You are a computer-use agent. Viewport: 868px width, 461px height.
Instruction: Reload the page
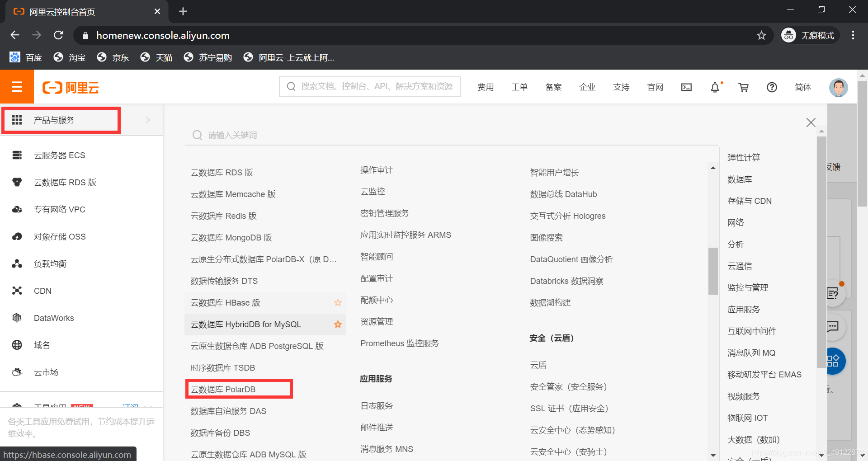click(58, 35)
